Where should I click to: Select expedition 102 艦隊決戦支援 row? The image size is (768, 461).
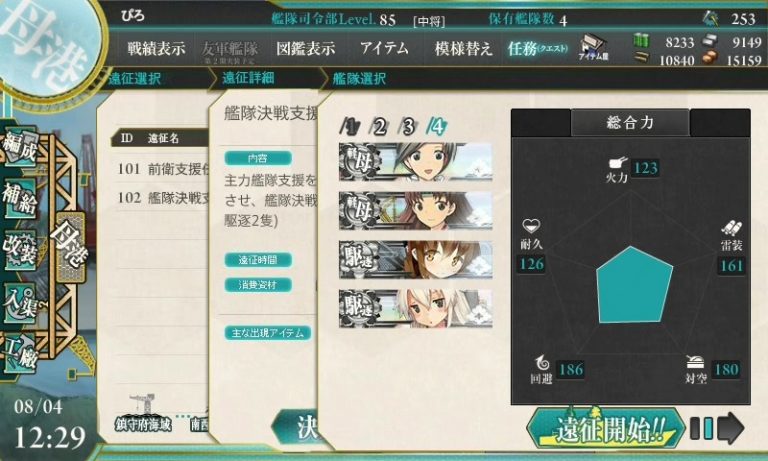[x=163, y=198]
